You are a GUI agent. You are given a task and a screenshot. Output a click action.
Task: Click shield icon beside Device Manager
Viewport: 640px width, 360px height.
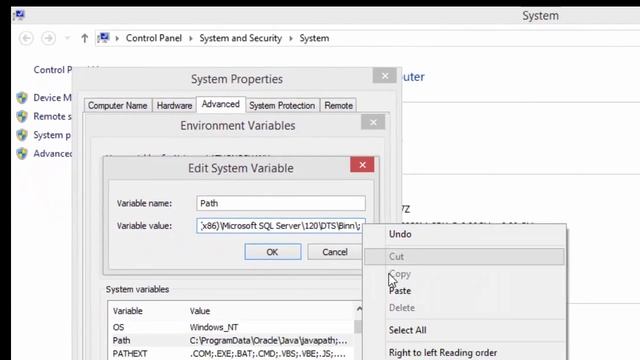(22, 98)
